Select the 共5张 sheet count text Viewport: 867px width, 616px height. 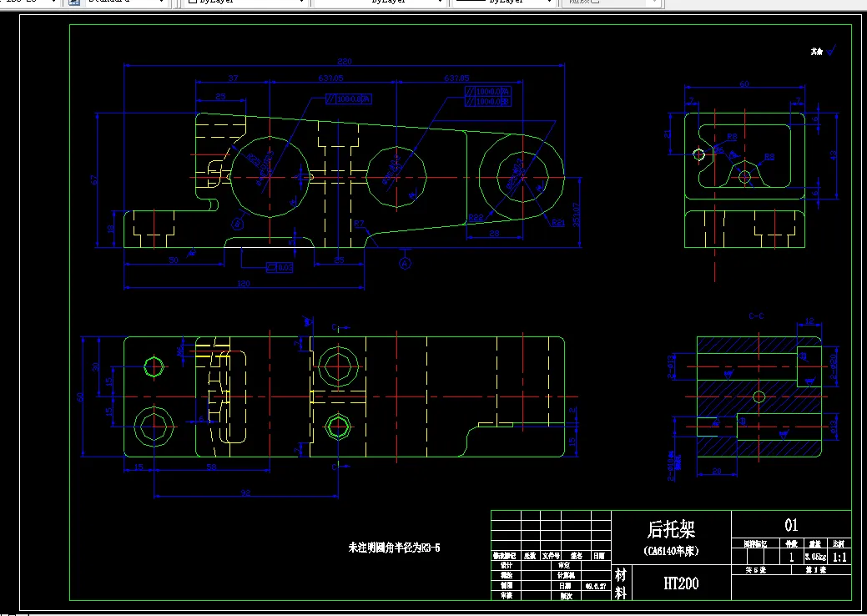click(x=756, y=570)
